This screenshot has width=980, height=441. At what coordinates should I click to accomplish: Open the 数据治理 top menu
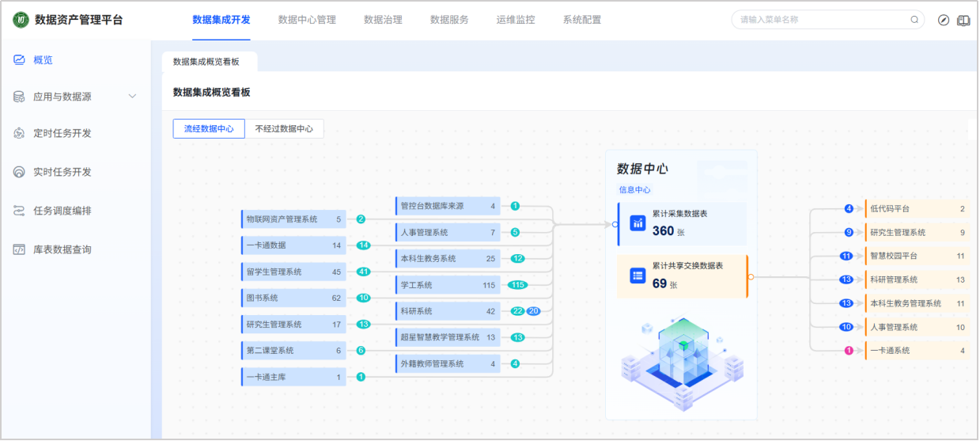tap(383, 20)
